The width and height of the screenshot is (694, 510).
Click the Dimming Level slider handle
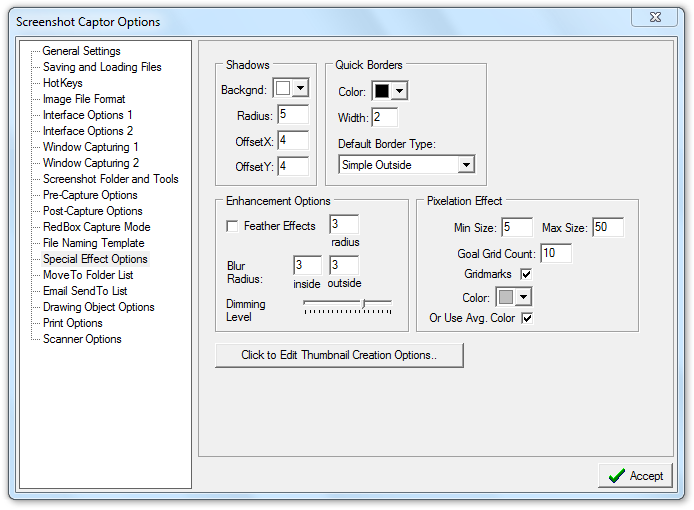click(364, 304)
